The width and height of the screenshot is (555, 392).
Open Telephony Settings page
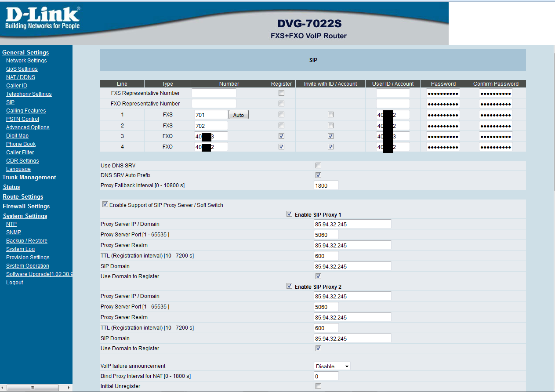tap(29, 94)
